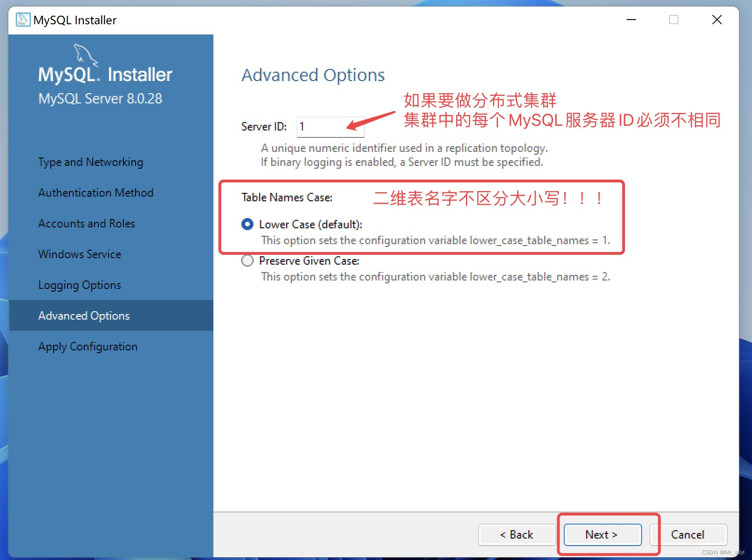Select the Lower Case (default) radio button
Screen dimensions: 752x560
247,224
